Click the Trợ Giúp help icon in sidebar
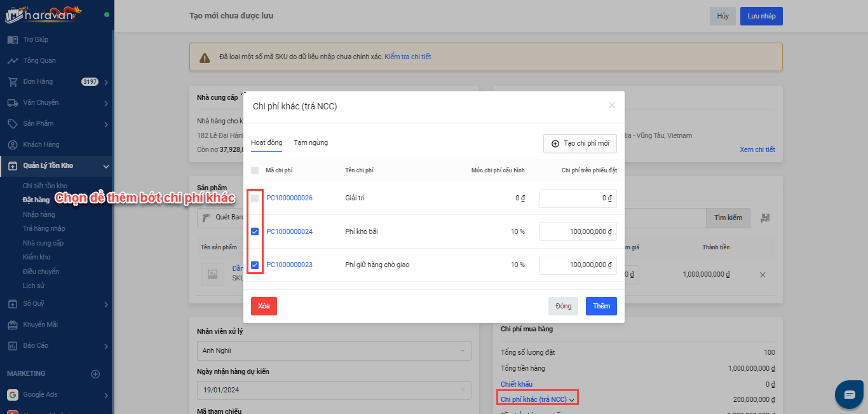Screen dimensions: 868x414 [x=13, y=39]
